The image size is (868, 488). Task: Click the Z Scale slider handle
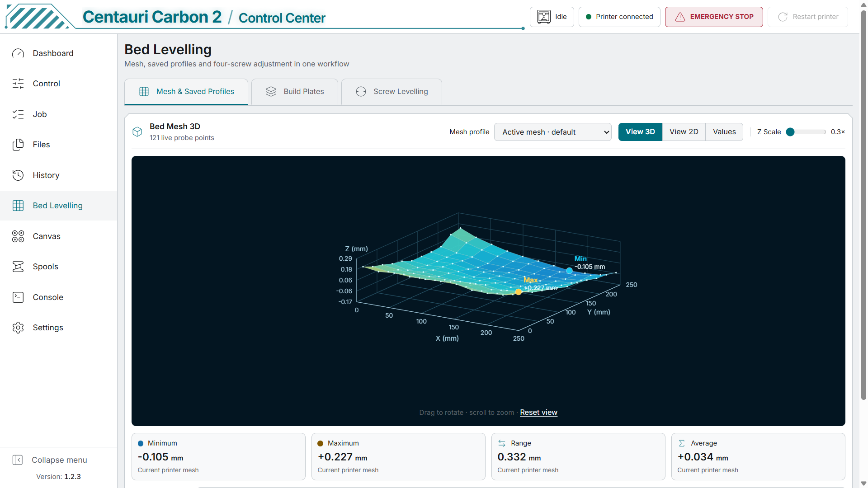coord(790,132)
